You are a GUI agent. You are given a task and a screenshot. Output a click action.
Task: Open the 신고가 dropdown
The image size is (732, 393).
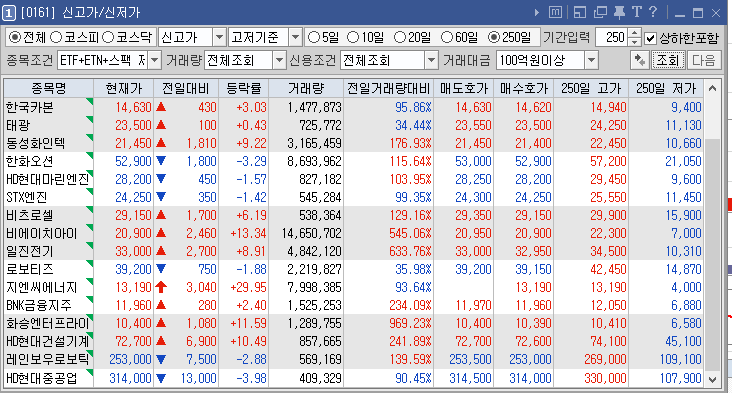pos(219,37)
